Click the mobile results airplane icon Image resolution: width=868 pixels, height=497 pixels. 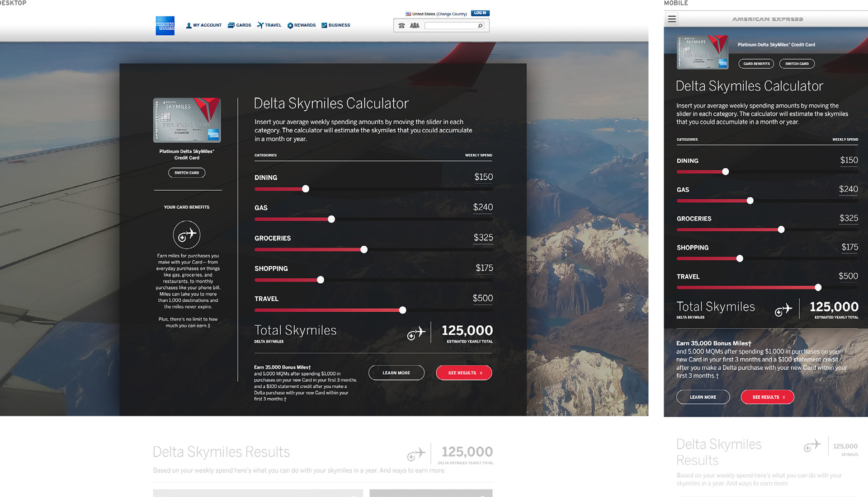[x=812, y=445]
